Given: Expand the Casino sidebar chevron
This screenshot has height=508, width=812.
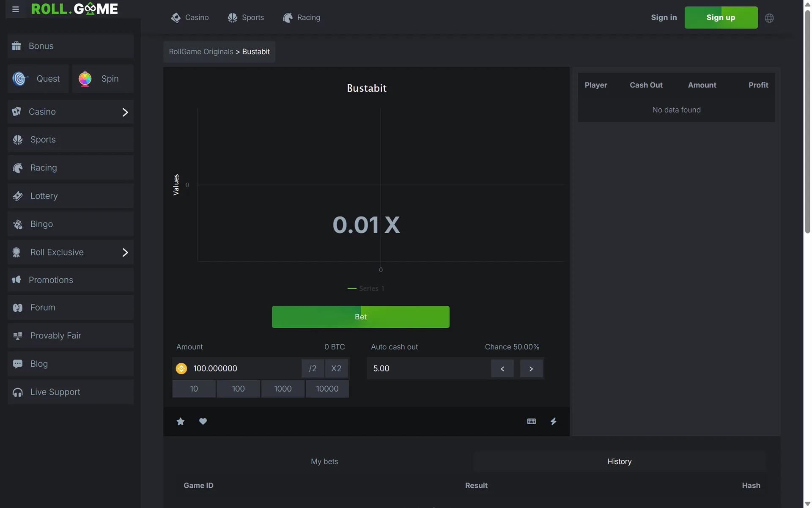Looking at the screenshot, I should click(x=125, y=112).
